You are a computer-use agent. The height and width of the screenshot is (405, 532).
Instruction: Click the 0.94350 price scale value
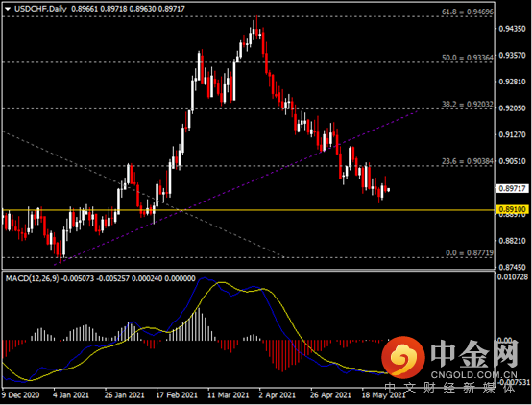(512, 29)
